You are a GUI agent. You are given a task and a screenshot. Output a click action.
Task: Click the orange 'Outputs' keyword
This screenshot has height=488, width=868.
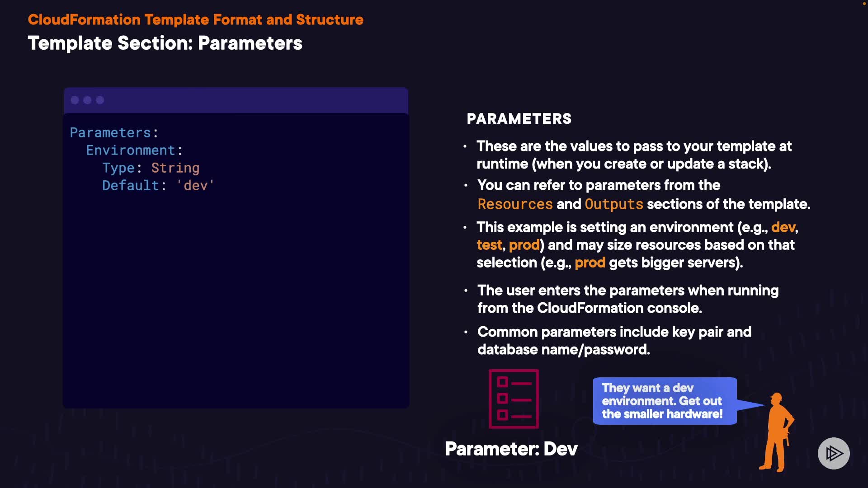click(613, 204)
